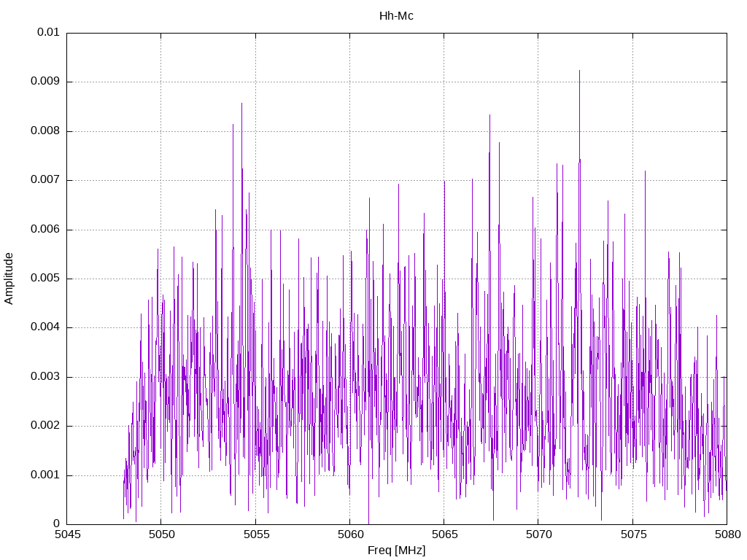The image size is (747, 560).
Task: Select the x-axis tick label 5065
Action: pyautogui.click(x=444, y=534)
